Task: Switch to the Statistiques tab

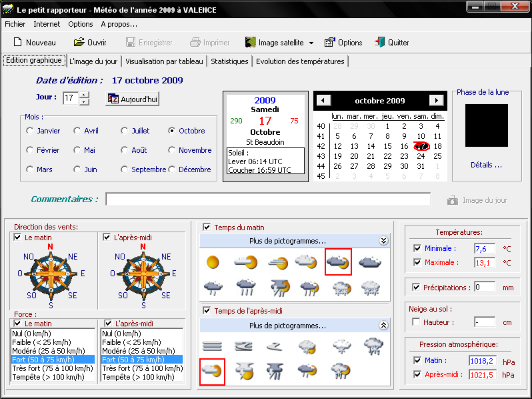Action: click(229, 61)
